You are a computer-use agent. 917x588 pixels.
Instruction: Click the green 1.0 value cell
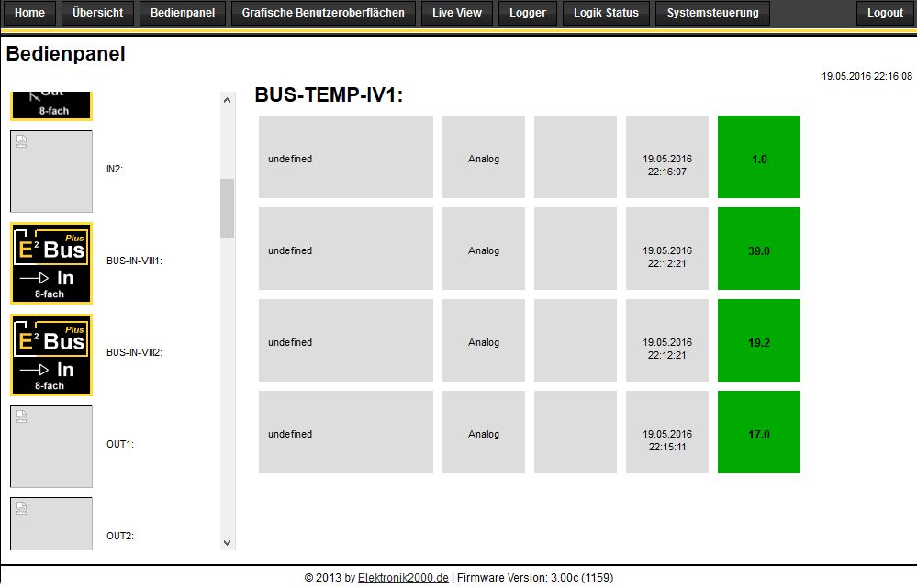[x=759, y=157]
